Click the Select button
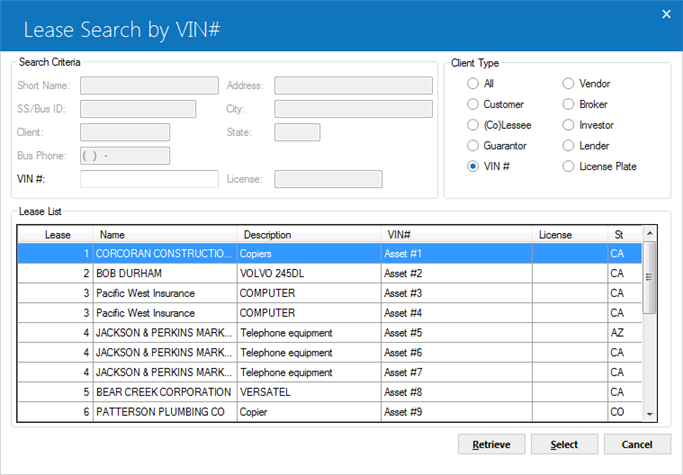The image size is (683, 475). coord(564,444)
